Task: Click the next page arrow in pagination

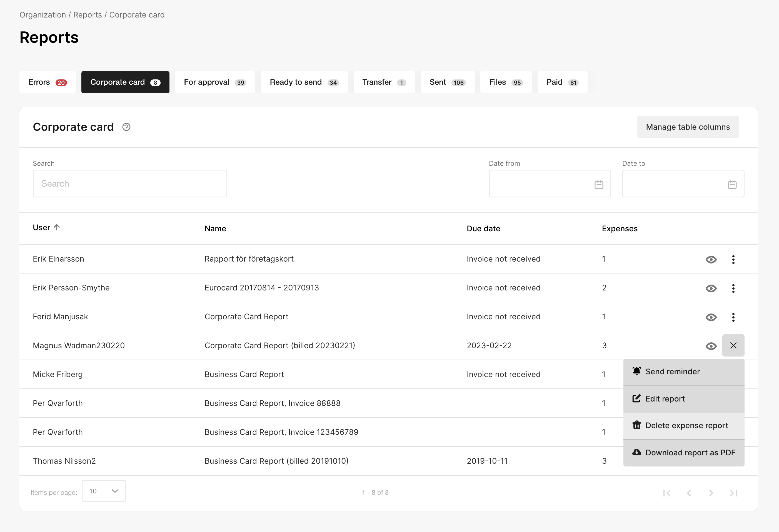Action: coord(711,493)
